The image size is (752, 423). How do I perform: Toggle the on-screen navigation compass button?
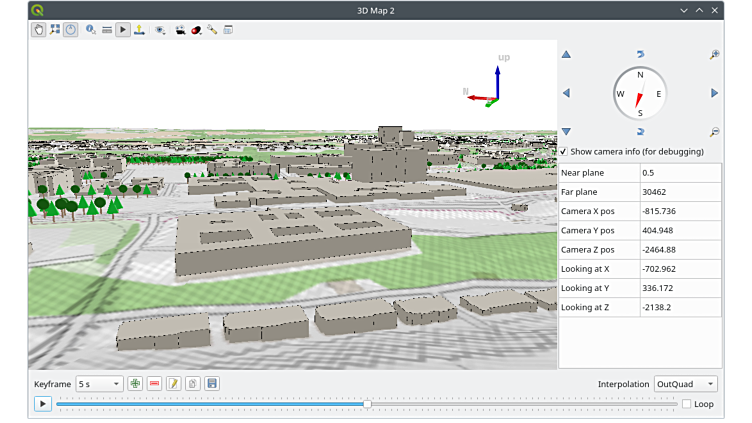pyautogui.click(x=71, y=30)
